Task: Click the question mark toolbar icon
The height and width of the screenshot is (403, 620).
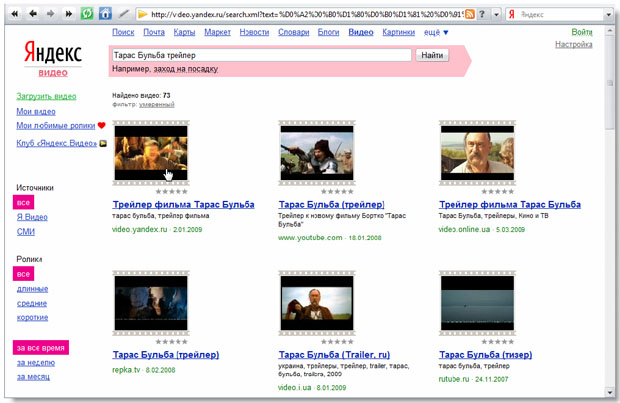Action: click(482, 14)
